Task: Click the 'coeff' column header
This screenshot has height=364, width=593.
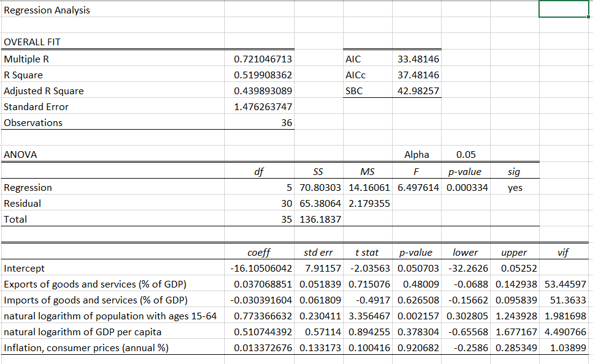Action: (x=259, y=253)
